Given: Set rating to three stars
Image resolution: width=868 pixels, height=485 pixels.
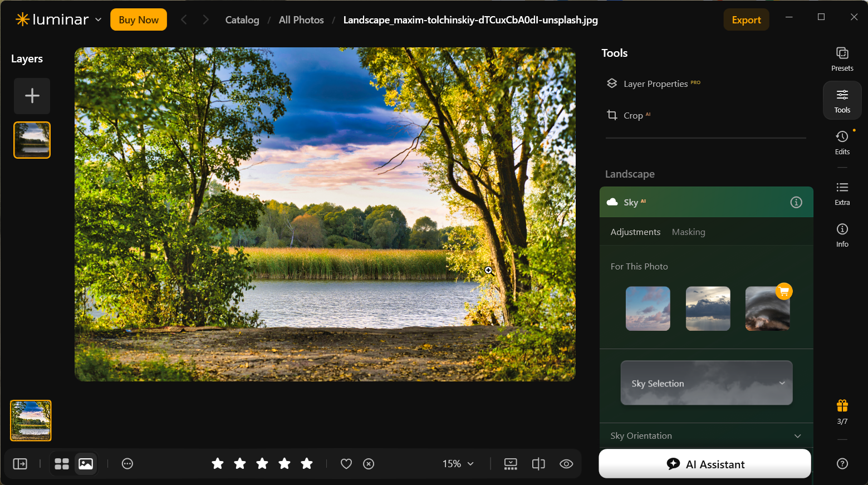Looking at the screenshot, I should click(262, 463).
